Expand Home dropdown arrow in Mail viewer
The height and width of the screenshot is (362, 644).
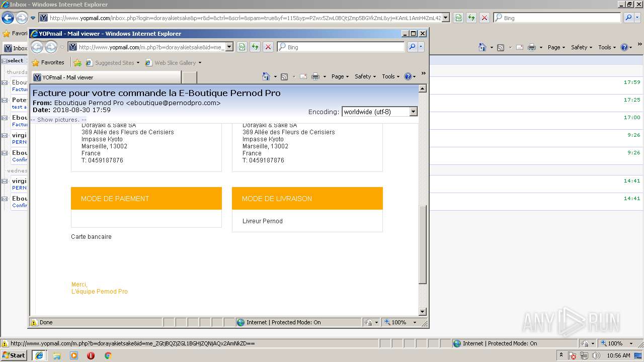275,76
